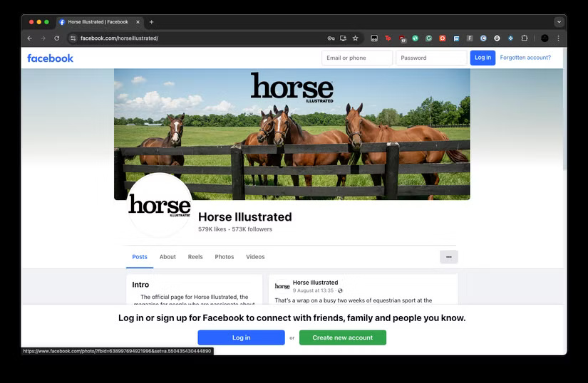588x383 pixels.
Task: Click the gray F extension icon
Action: click(x=470, y=38)
